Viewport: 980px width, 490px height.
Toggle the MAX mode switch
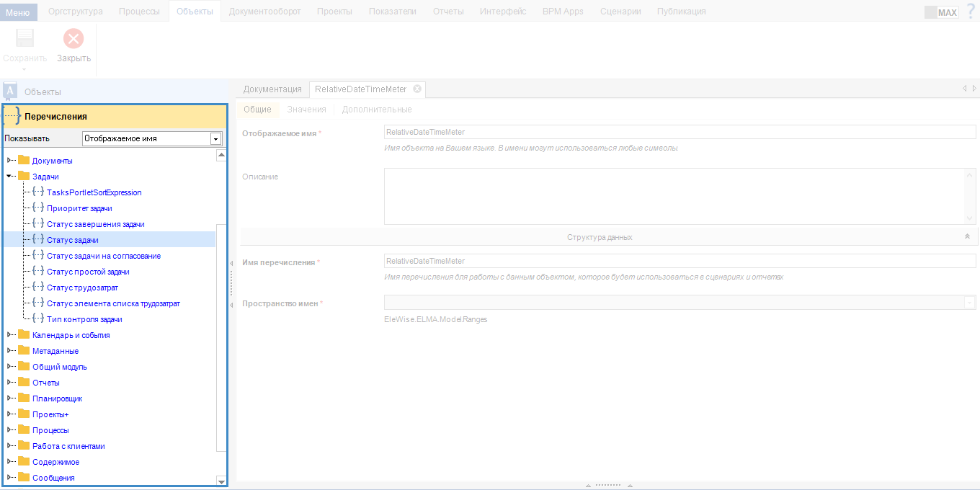click(941, 12)
